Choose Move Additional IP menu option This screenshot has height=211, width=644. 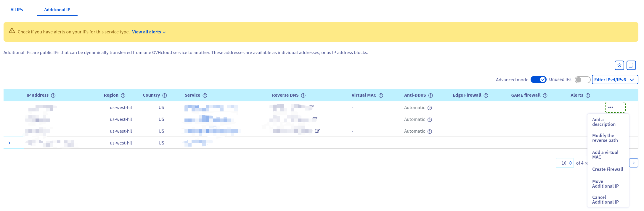[x=605, y=184]
